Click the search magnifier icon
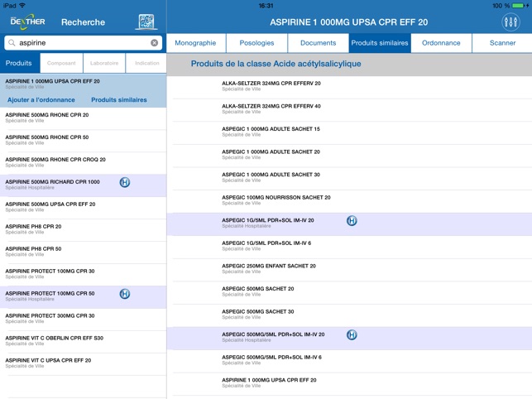Image resolution: width=532 pixels, height=399 pixels. 12,43
